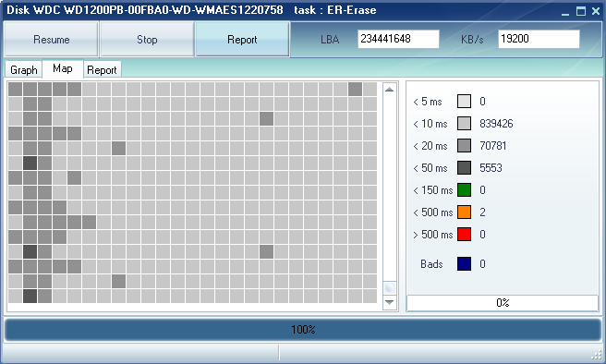
Task: Choose the navy blue swatch beside Bads
Action: tap(464, 264)
